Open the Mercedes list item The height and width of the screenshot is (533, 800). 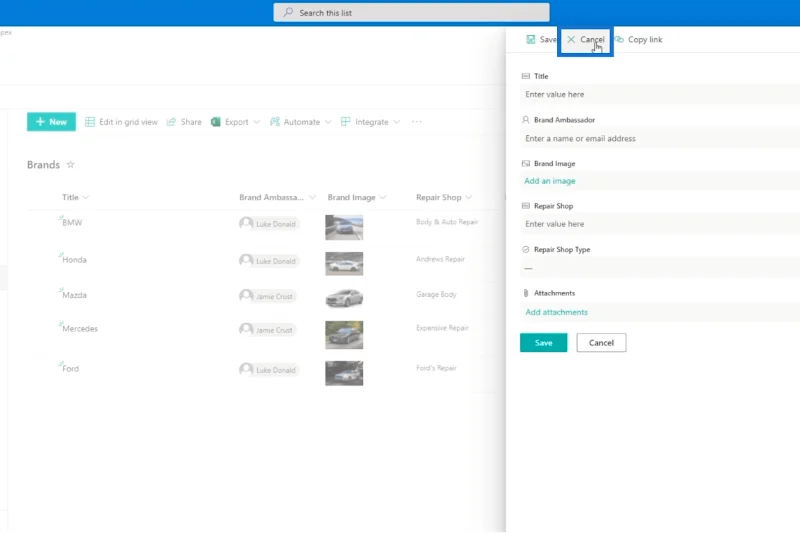coord(80,328)
